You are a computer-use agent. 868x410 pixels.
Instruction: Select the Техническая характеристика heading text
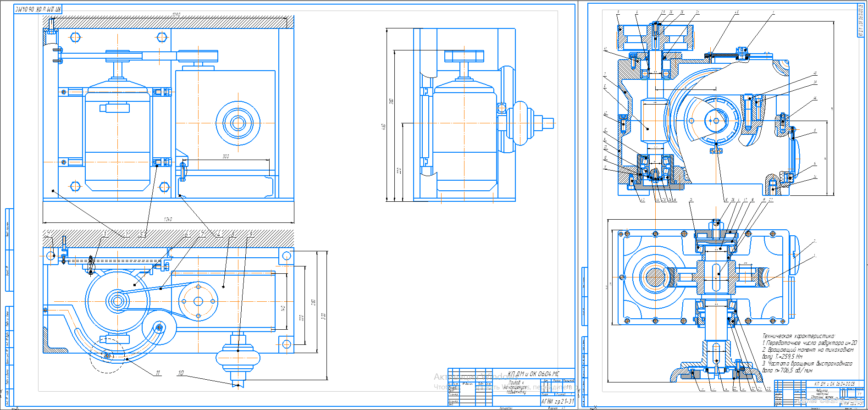(798, 336)
